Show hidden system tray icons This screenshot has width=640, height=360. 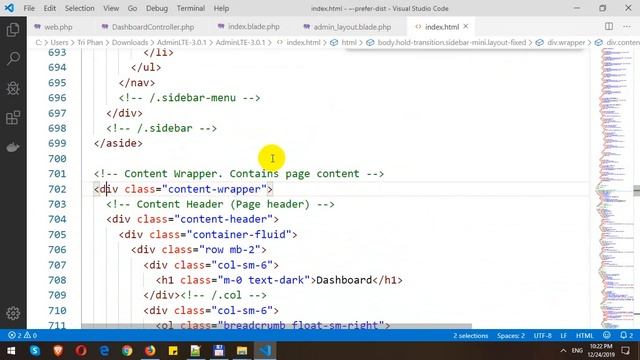[x=563, y=351]
